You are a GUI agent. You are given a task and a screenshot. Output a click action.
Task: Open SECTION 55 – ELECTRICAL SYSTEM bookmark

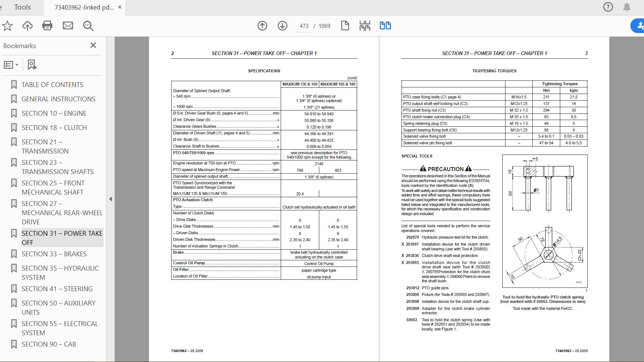click(x=60, y=328)
